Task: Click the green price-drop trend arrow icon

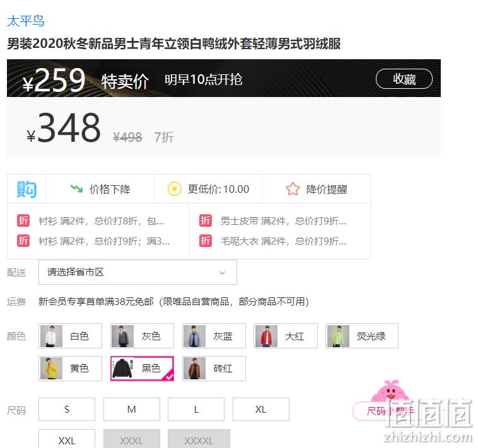Action: tap(76, 189)
